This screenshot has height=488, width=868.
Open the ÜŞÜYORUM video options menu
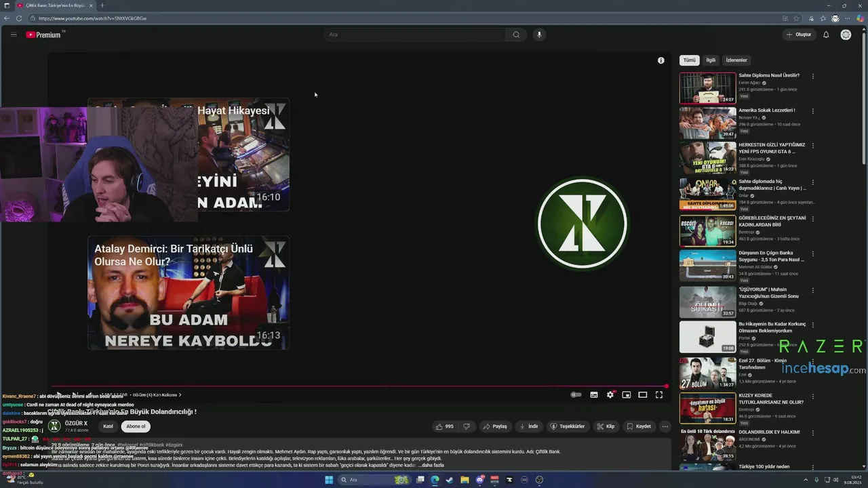click(812, 289)
